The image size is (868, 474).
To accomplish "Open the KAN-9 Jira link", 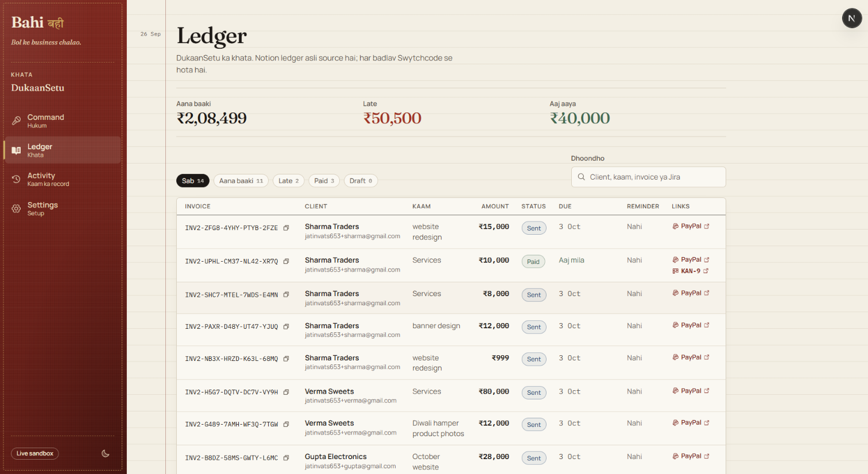I will pyautogui.click(x=691, y=271).
